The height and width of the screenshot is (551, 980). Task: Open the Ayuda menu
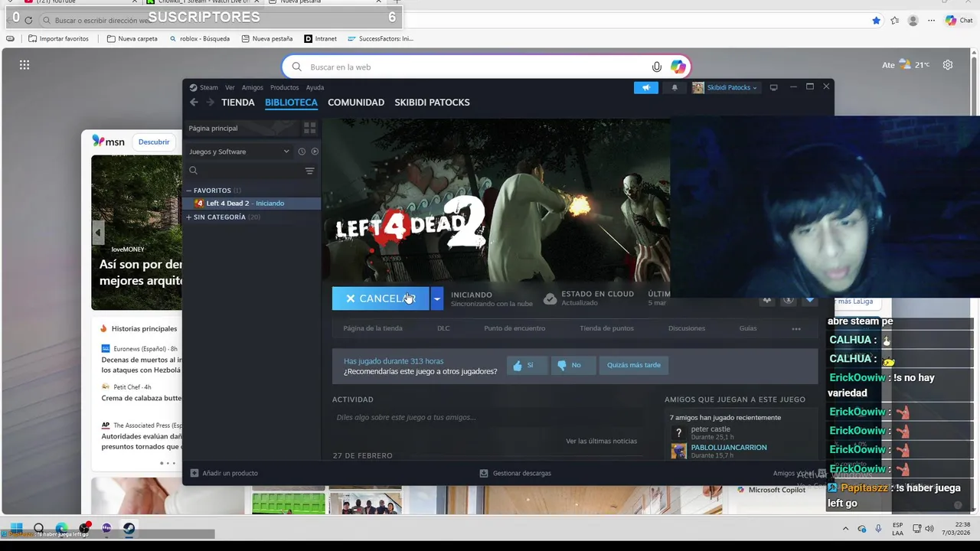(315, 87)
